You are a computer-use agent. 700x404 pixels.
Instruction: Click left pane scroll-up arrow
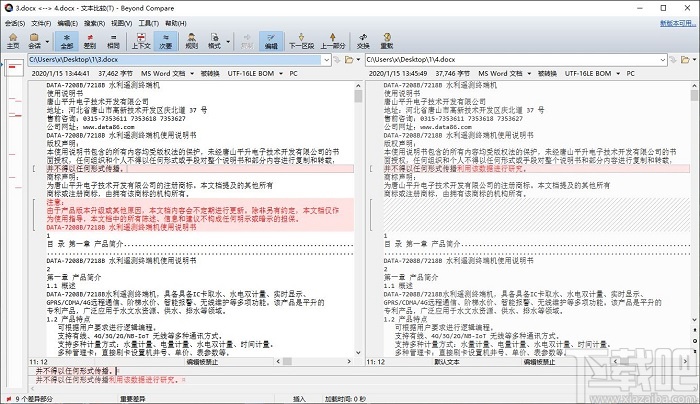[358, 85]
